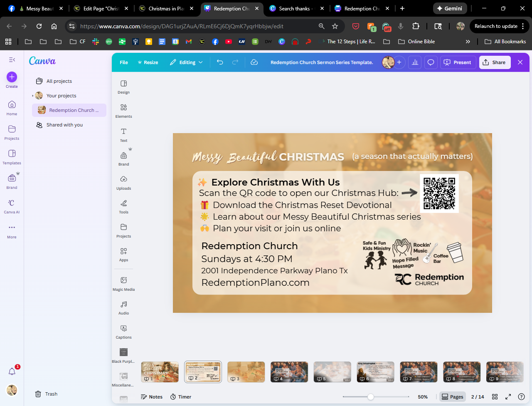Open analytics bar chart icon
Image resolution: width=532 pixels, height=406 pixels.
pyautogui.click(x=415, y=62)
